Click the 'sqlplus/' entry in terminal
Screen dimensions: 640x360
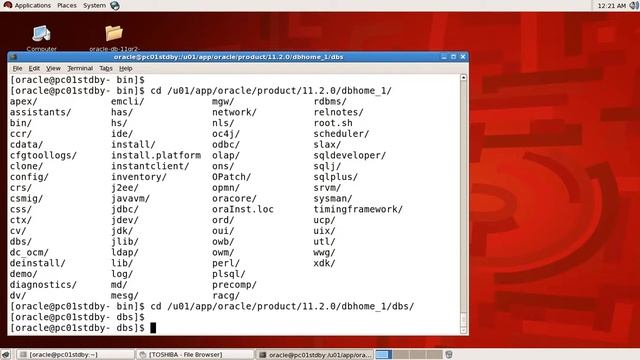click(336, 177)
